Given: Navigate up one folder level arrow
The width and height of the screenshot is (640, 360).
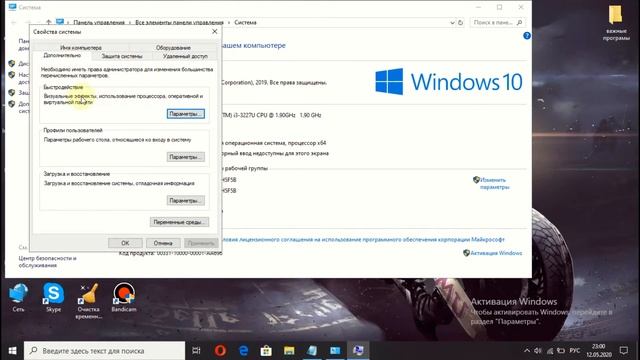Looking at the screenshot, I should coord(49,22).
